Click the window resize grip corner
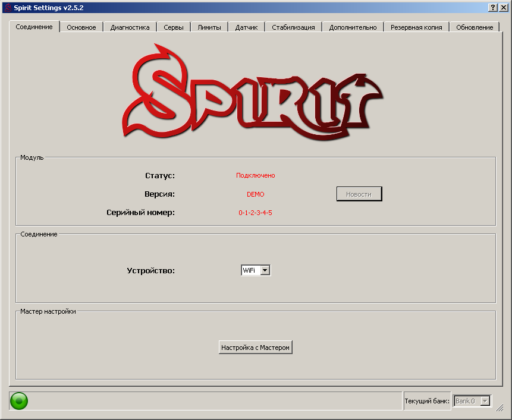The height and width of the screenshot is (420, 512). [500, 408]
